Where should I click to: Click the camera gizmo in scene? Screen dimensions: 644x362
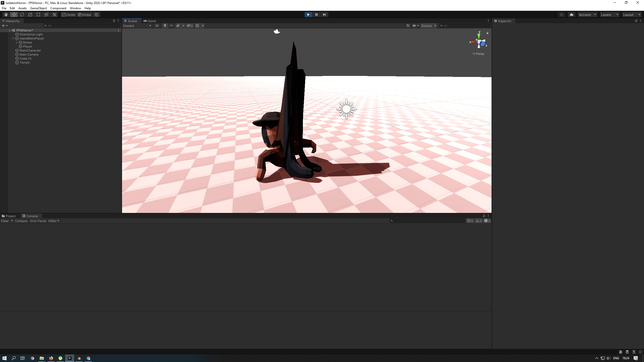click(276, 32)
